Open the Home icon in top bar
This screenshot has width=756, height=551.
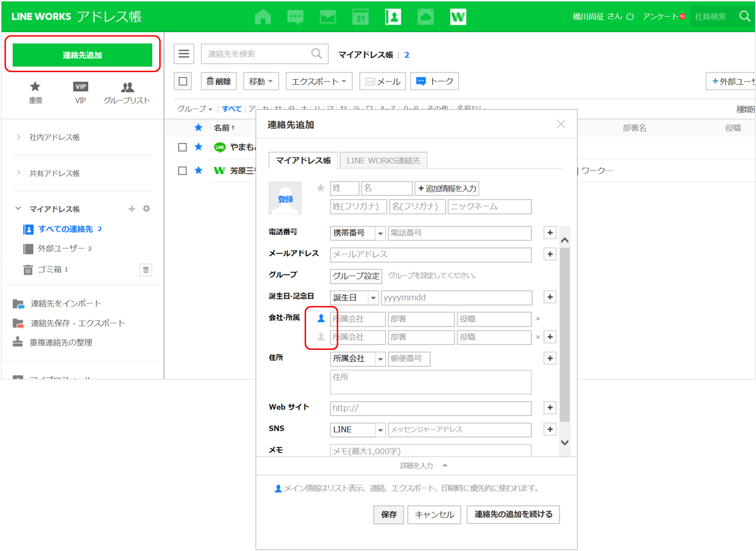click(263, 17)
